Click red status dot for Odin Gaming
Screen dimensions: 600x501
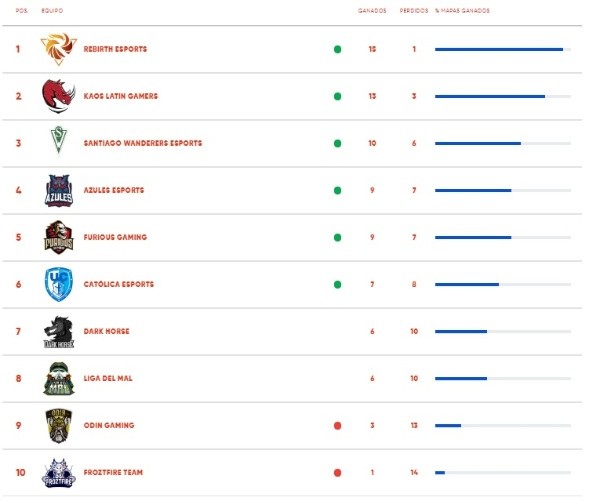(338, 426)
